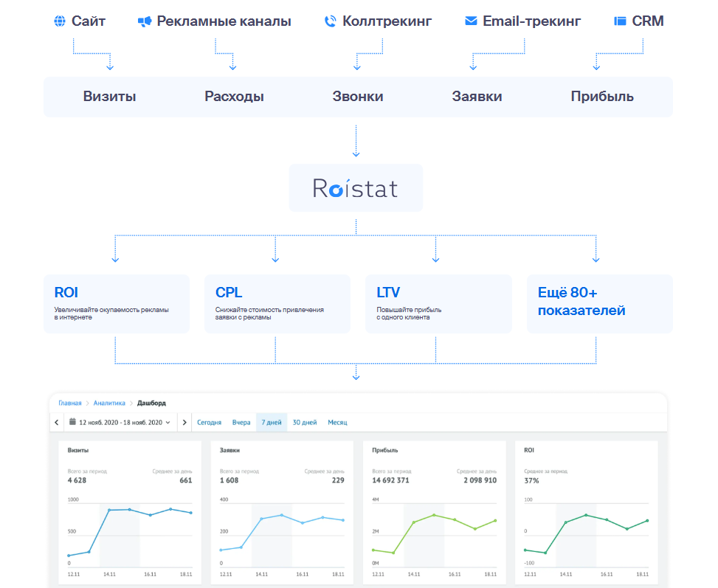Click the envelope icon for Email-трекинг

pos(470,20)
